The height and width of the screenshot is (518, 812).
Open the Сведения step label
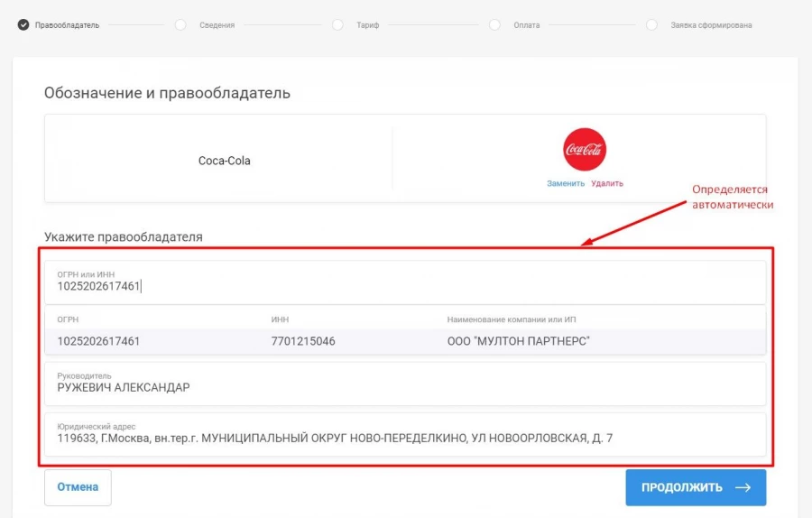click(217, 25)
